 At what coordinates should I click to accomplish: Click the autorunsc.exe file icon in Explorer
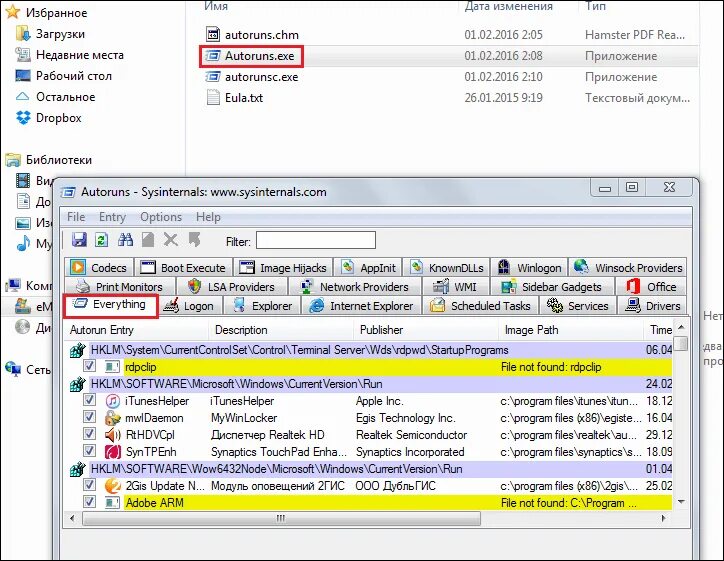click(x=212, y=77)
